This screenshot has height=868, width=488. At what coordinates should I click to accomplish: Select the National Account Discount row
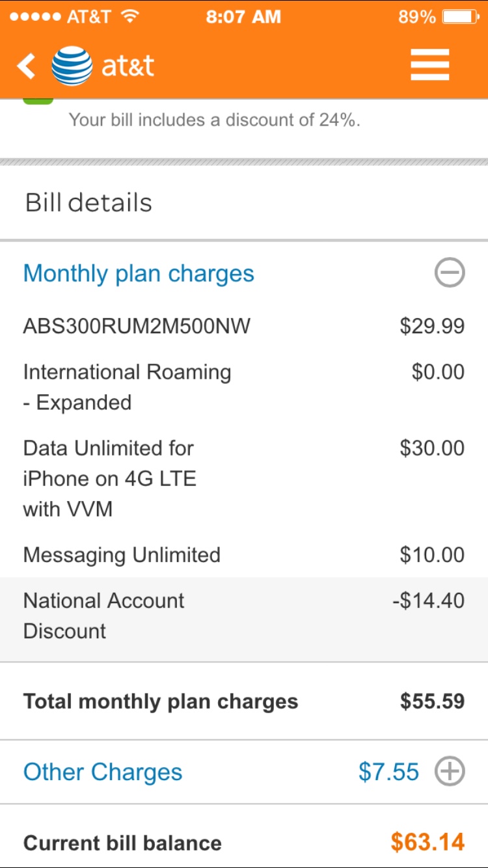pyautogui.click(x=244, y=616)
